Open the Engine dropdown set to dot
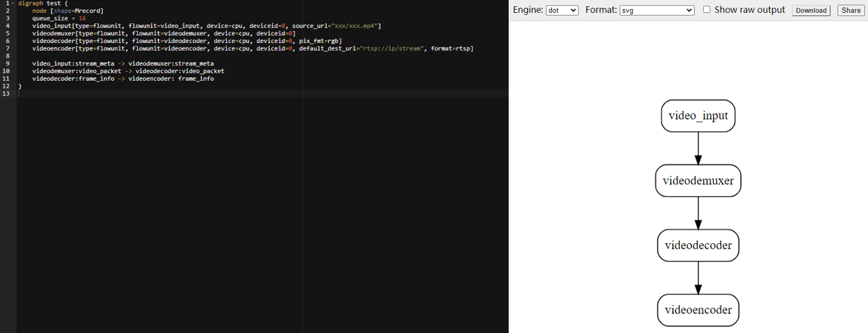The width and height of the screenshot is (868, 333). (562, 11)
